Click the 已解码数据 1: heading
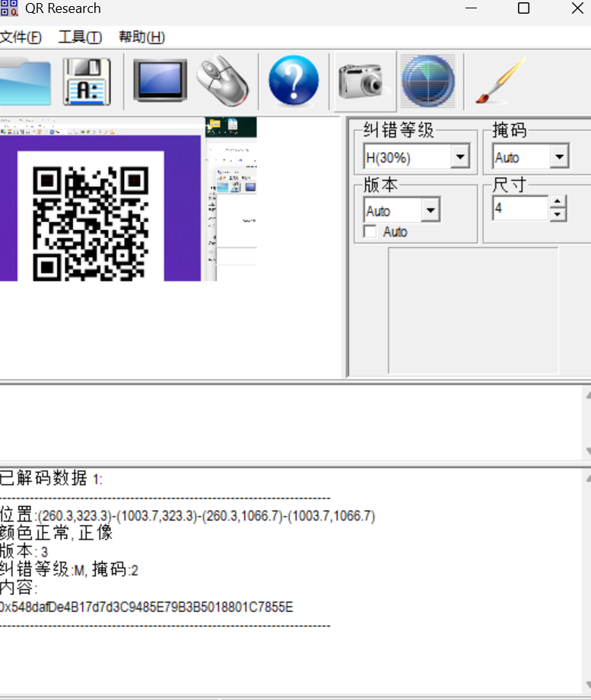The width and height of the screenshot is (591, 700). (51, 479)
